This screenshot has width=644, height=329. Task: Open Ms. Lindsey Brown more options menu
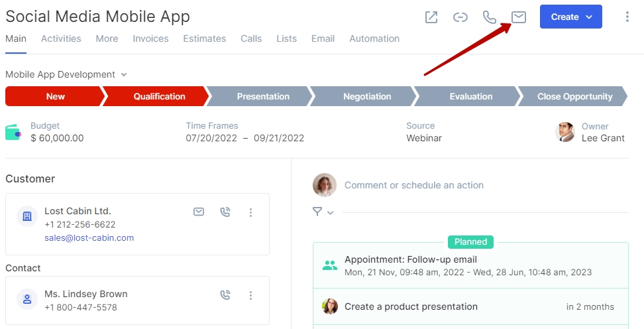click(x=250, y=295)
